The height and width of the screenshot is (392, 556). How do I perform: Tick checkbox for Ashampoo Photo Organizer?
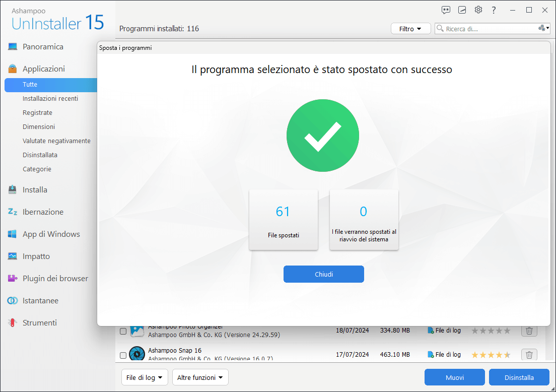pos(123,331)
